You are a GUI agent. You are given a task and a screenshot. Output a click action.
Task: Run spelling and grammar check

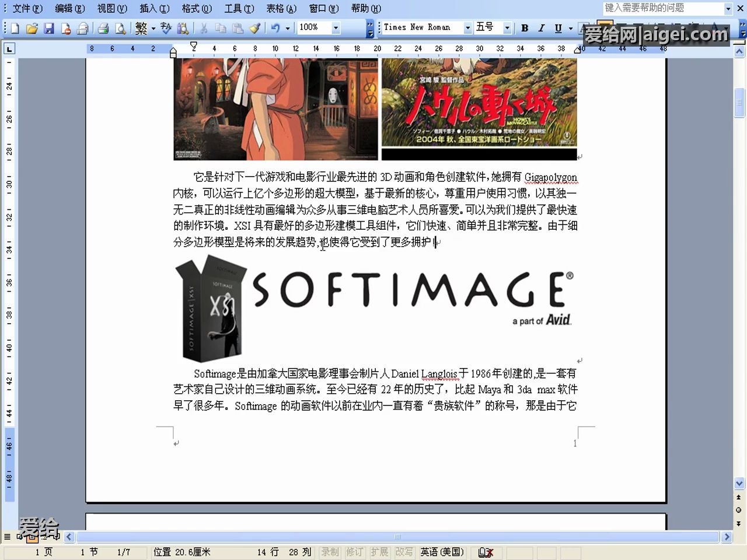(166, 28)
